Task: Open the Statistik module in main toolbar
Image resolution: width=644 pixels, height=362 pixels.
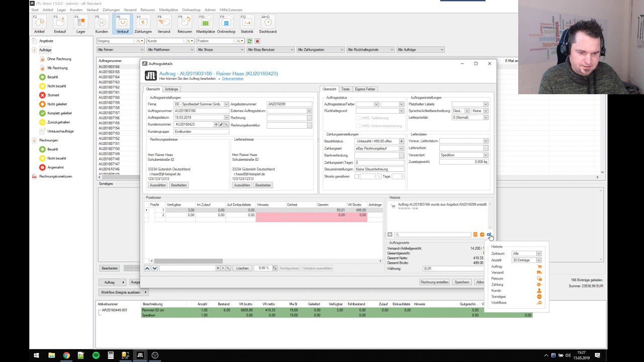Action: point(247,25)
